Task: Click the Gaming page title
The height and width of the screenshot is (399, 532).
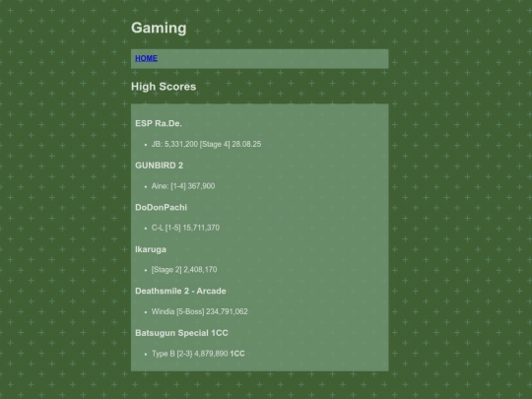Action: 159,28
